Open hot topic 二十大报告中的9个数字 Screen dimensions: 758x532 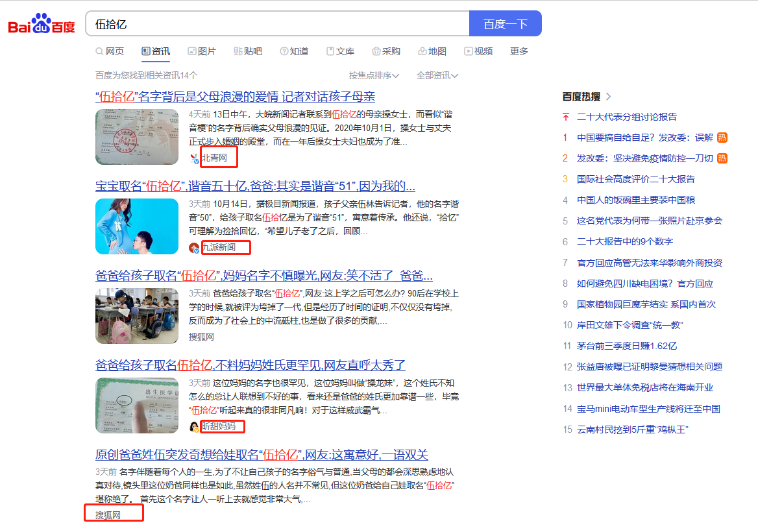pyautogui.click(x=624, y=241)
